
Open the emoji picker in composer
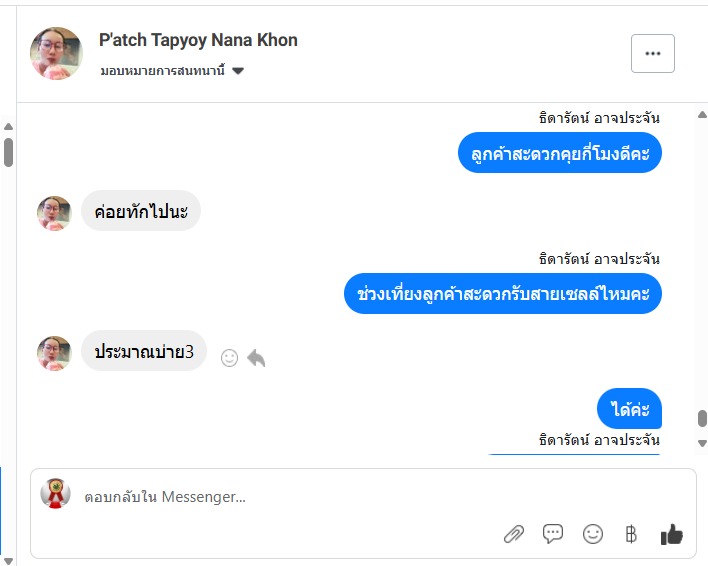click(593, 534)
